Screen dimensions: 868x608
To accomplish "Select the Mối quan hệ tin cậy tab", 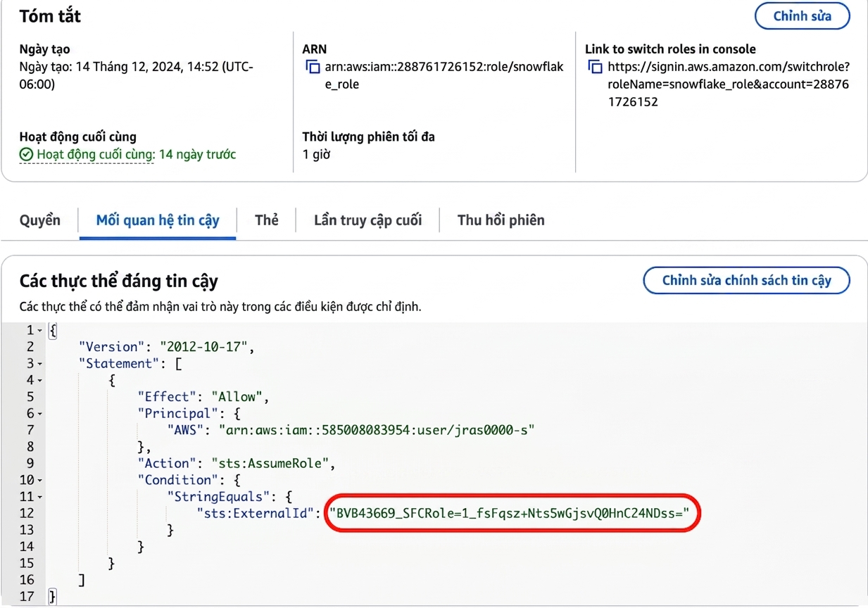I will pos(158,220).
